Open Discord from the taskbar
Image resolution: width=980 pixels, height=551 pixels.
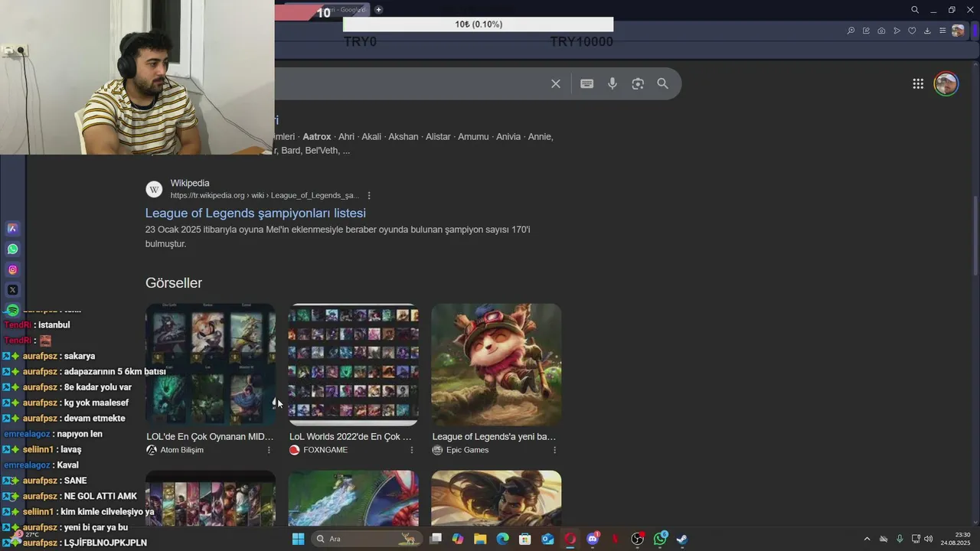coord(593,539)
